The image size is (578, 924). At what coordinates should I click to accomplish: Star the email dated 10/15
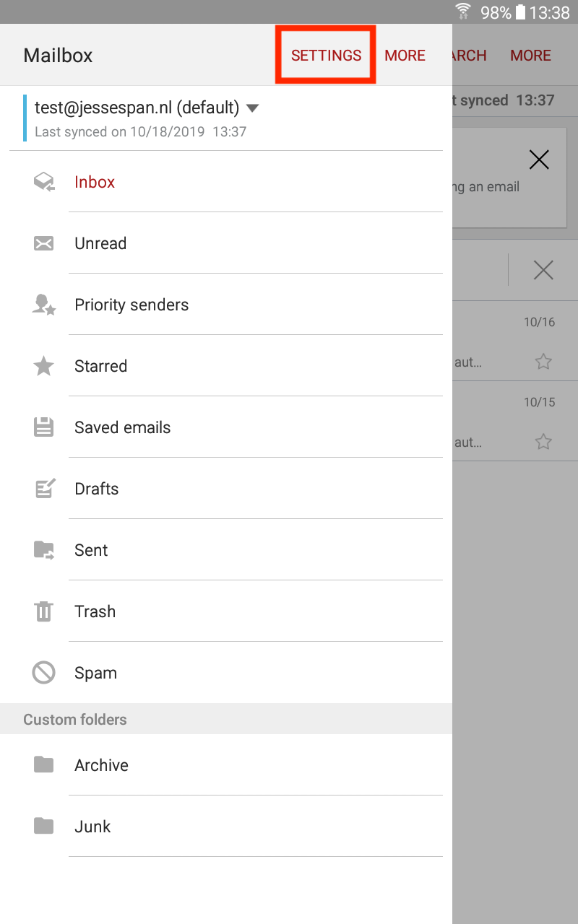(543, 442)
